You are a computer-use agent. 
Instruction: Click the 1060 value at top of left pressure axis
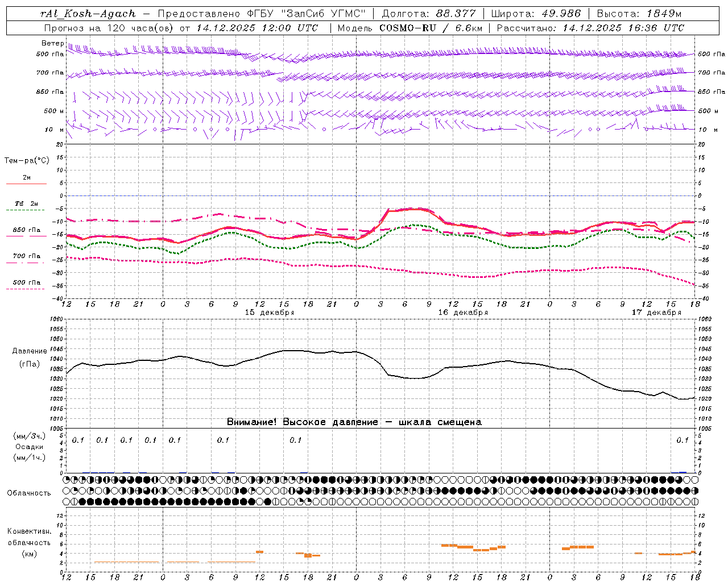coord(56,319)
